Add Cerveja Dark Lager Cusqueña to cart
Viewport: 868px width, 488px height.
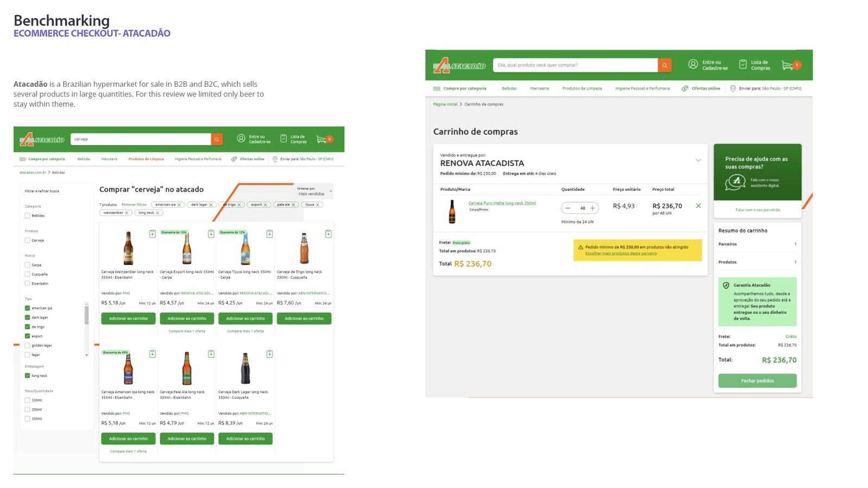tap(245, 439)
